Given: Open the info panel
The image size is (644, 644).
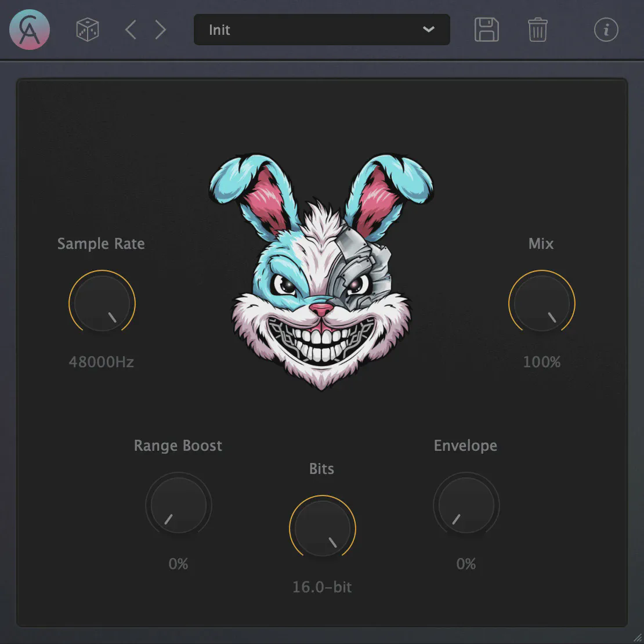Looking at the screenshot, I should click(606, 30).
